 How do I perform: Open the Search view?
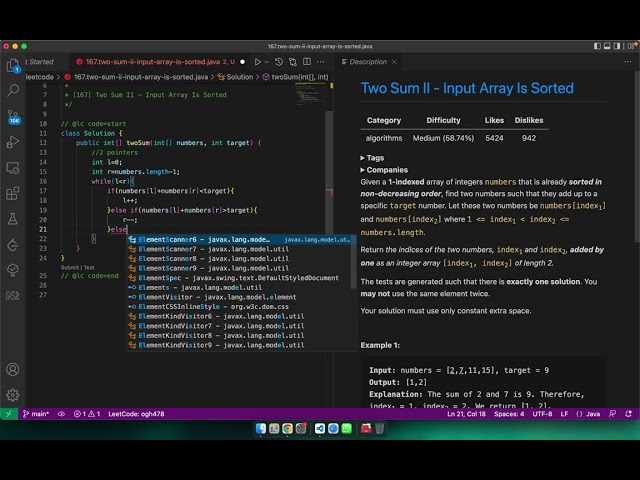[x=13, y=90]
